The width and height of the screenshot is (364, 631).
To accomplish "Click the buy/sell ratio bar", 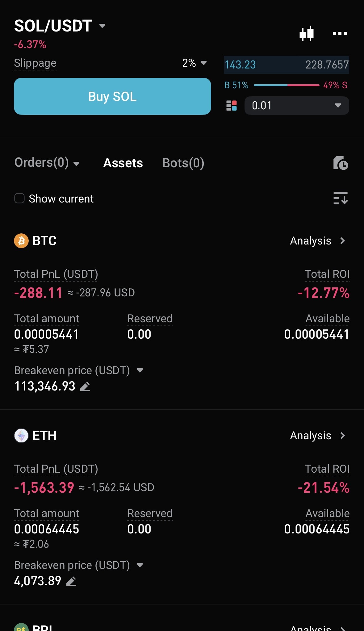I will [286, 85].
